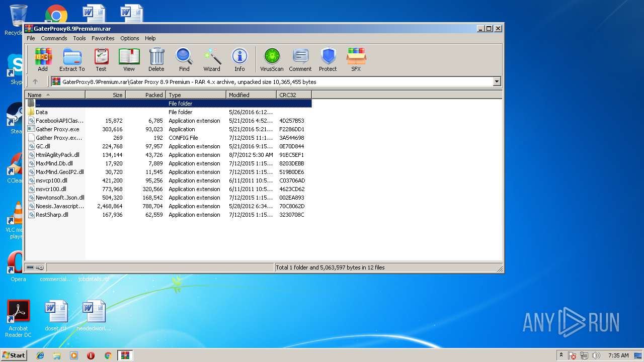The height and width of the screenshot is (362, 644).
Task: Sort by Packed column header
Action: (x=146, y=95)
